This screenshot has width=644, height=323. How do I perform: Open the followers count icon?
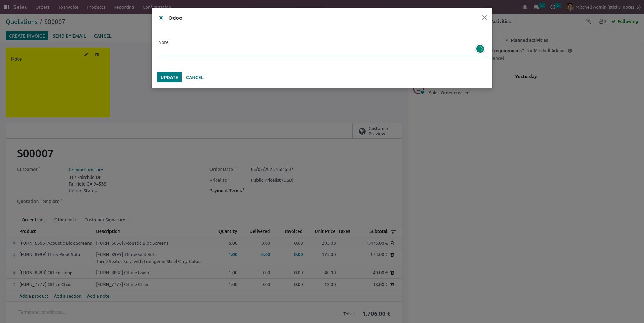pos(603,22)
